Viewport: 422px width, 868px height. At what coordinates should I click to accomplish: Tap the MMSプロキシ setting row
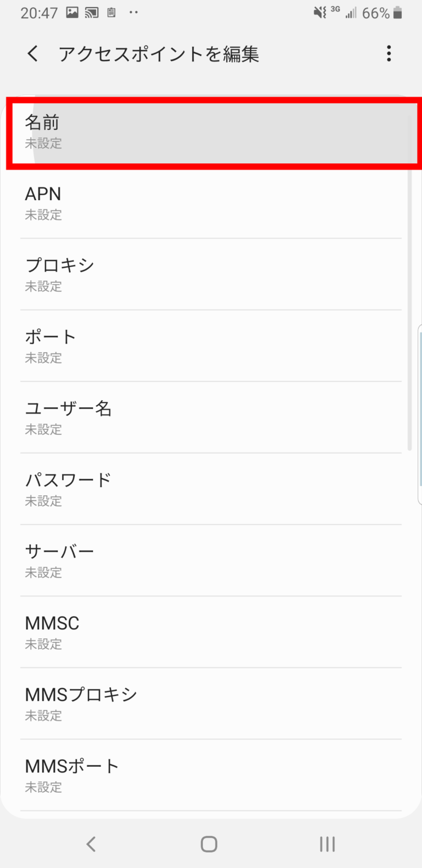(x=211, y=704)
